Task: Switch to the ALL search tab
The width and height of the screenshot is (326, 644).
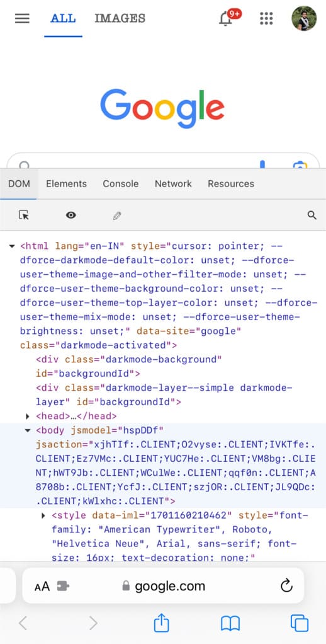Action: point(63,18)
